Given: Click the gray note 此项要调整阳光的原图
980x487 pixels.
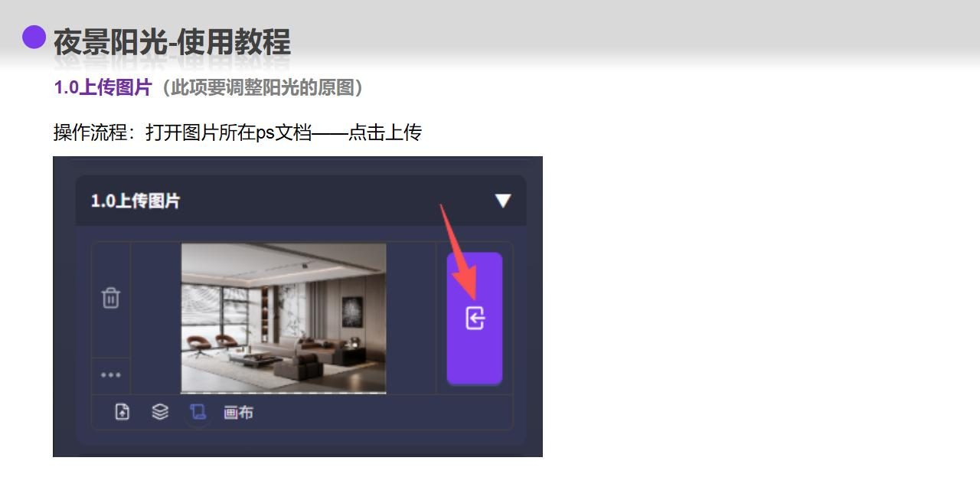Looking at the screenshot, I should (x=263, y=87).
